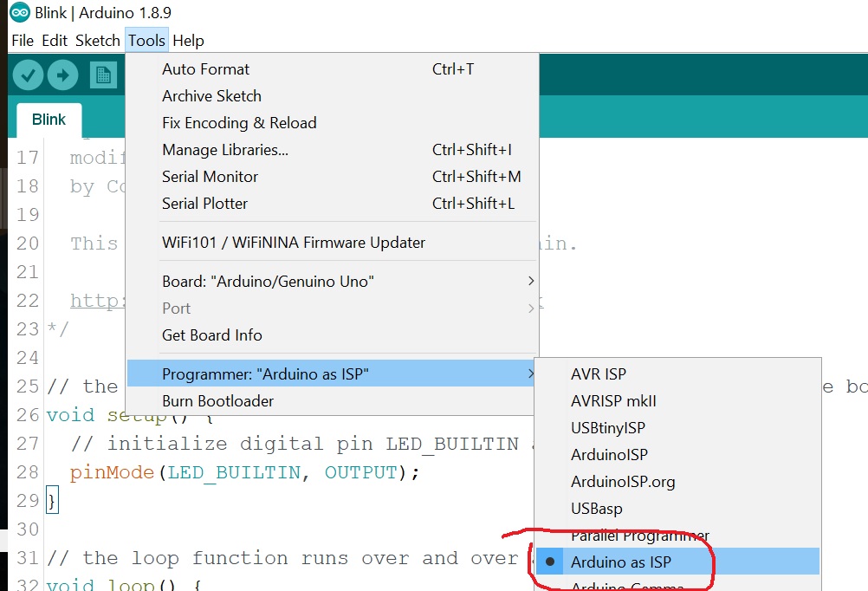Launch the Serial Monitor
Viewport: 868px width, 591px height.
[211, 177]
